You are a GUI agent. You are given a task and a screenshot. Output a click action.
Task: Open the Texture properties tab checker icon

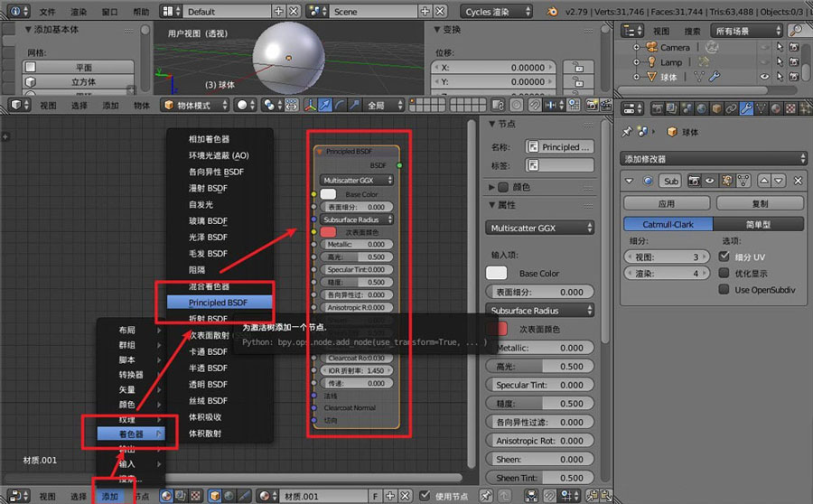[790, 108]
